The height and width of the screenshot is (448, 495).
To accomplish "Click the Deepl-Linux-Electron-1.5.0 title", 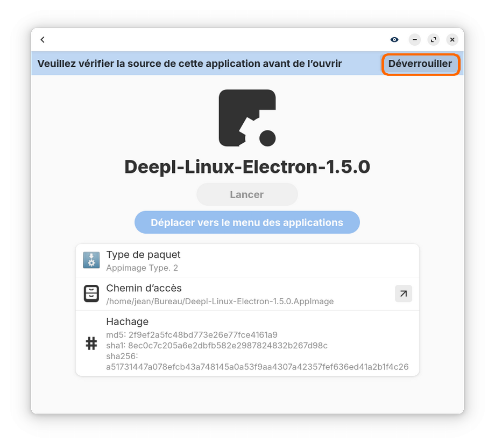I will (247, 166).
